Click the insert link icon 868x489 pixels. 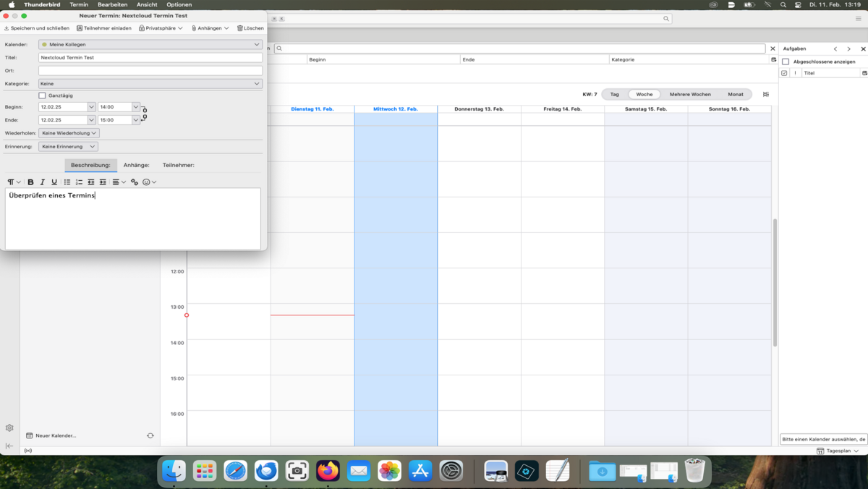coord(135,182)
